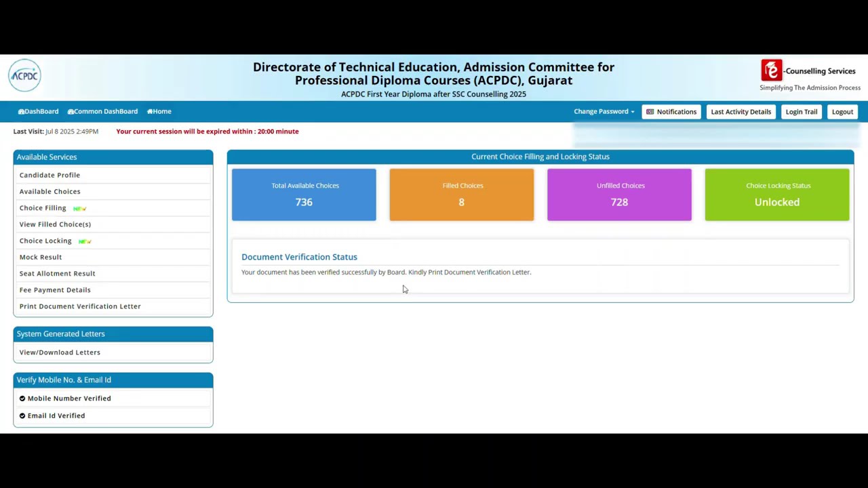
Task: Click Current Choice Filling and Locking Status header
Action: [x=540, y=157]
